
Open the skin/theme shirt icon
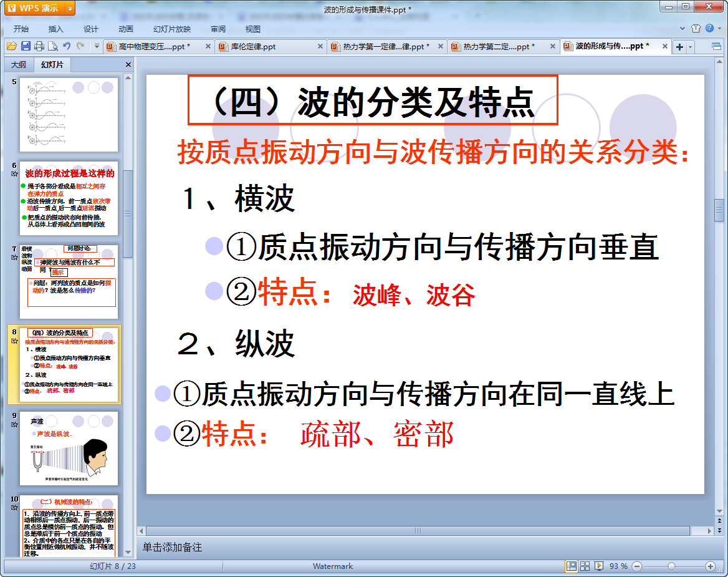click(x=696, y=29)
